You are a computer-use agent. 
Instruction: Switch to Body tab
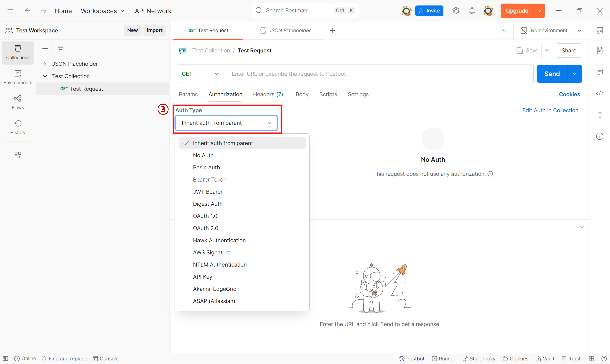point(302,94)
